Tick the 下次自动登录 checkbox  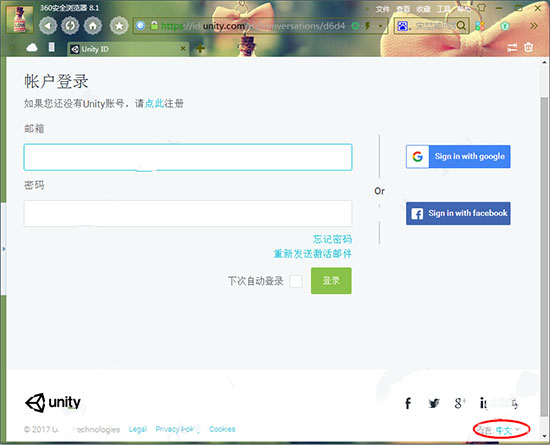pos(296,281)
